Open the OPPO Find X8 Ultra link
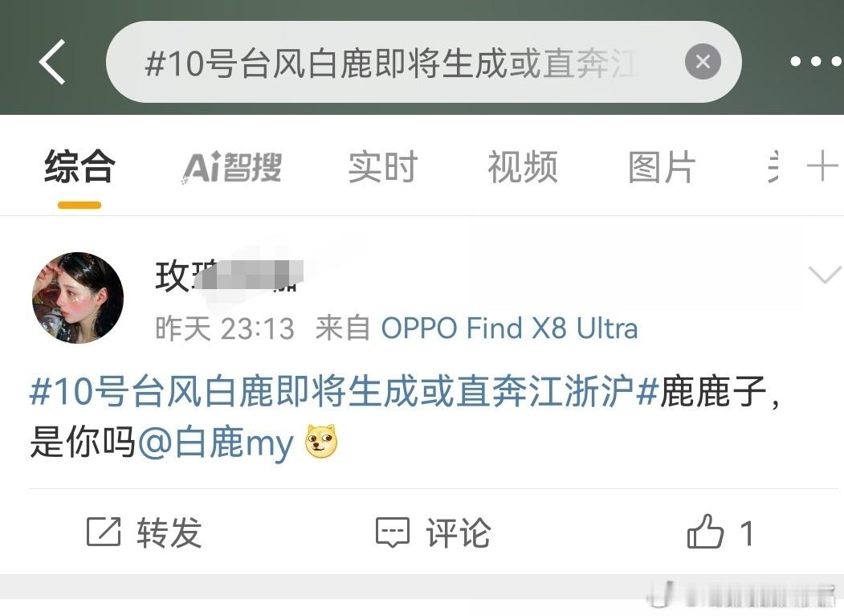Image resolution: width=844 pixels, height=616 pixels. pos(509,328)
